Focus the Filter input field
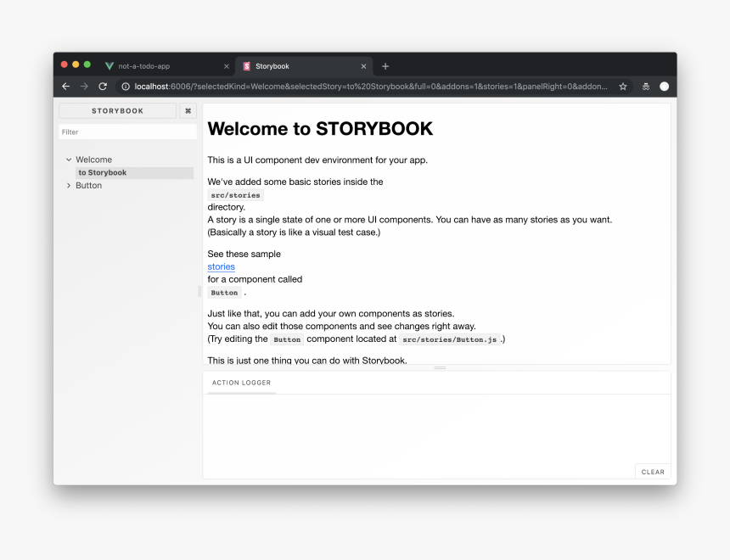 (127, 132)
